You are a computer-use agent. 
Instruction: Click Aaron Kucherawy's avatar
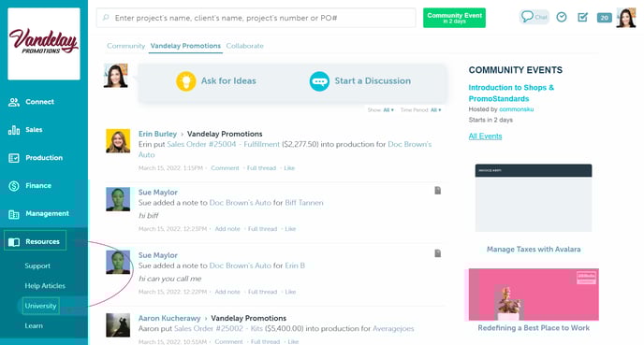tap(118, 325)
